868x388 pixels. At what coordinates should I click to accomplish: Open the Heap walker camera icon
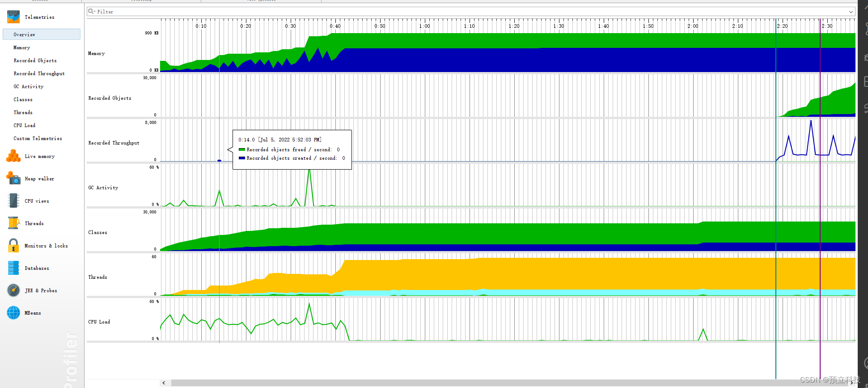[x=13, y=178]
